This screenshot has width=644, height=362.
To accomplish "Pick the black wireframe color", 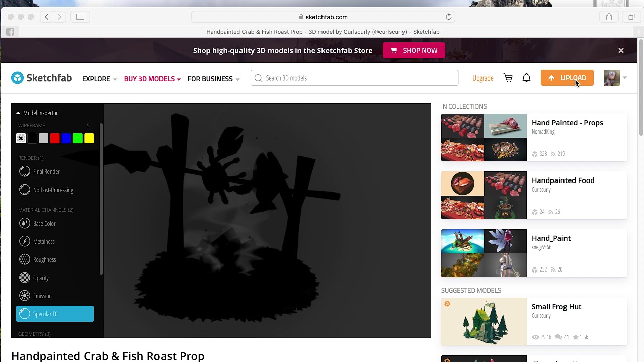I will pyautogui.click(x=32, y=138).
